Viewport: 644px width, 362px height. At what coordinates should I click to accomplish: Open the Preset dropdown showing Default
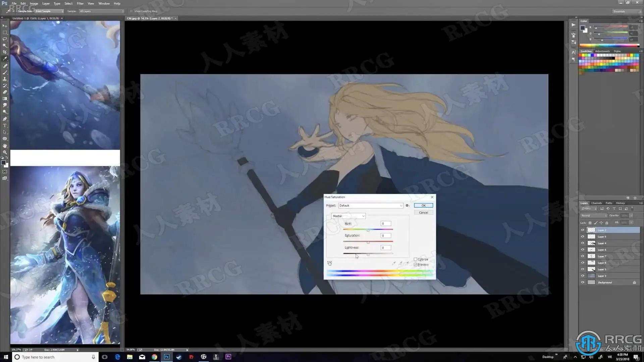click(x=370, y=205)
